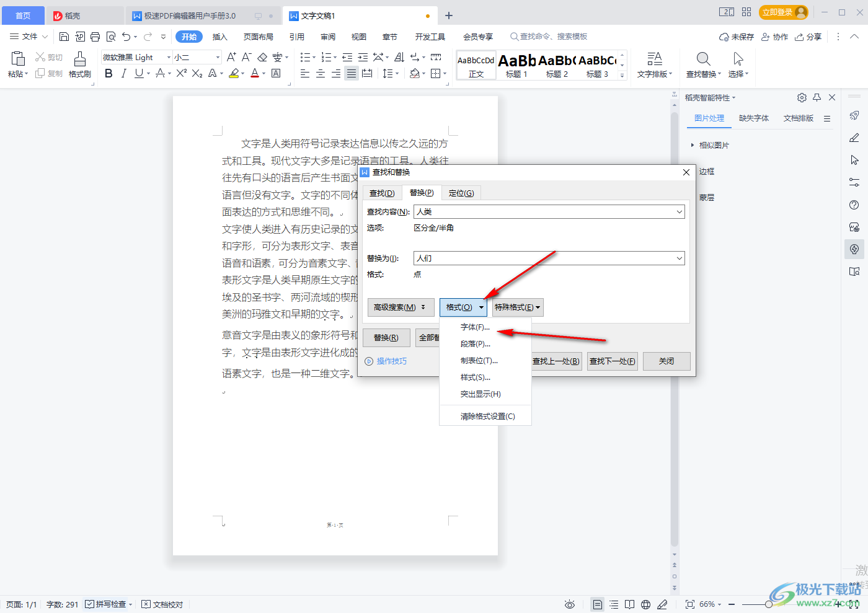Open Print Preview icon

(x=111, y=37)
